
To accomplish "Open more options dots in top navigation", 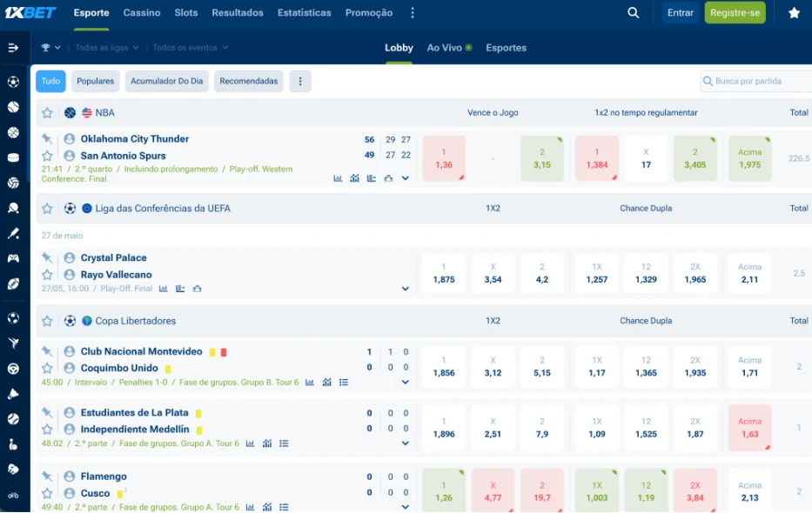I will [413, 13].
